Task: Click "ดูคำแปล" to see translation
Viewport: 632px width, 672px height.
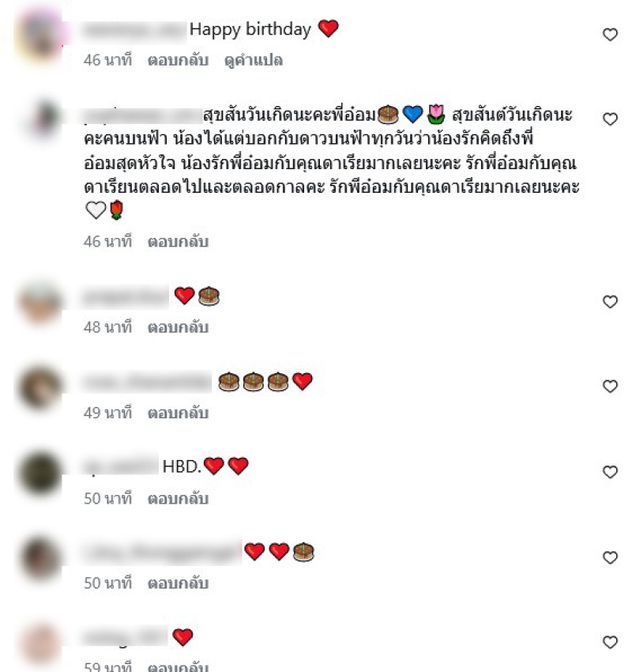Action: [254, 60]
